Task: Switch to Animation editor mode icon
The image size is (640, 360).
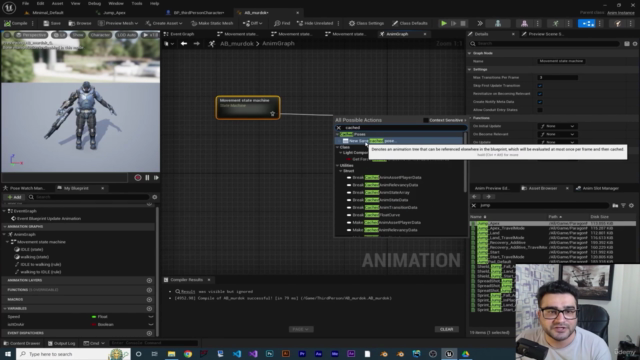Action: tap(556, 23)
